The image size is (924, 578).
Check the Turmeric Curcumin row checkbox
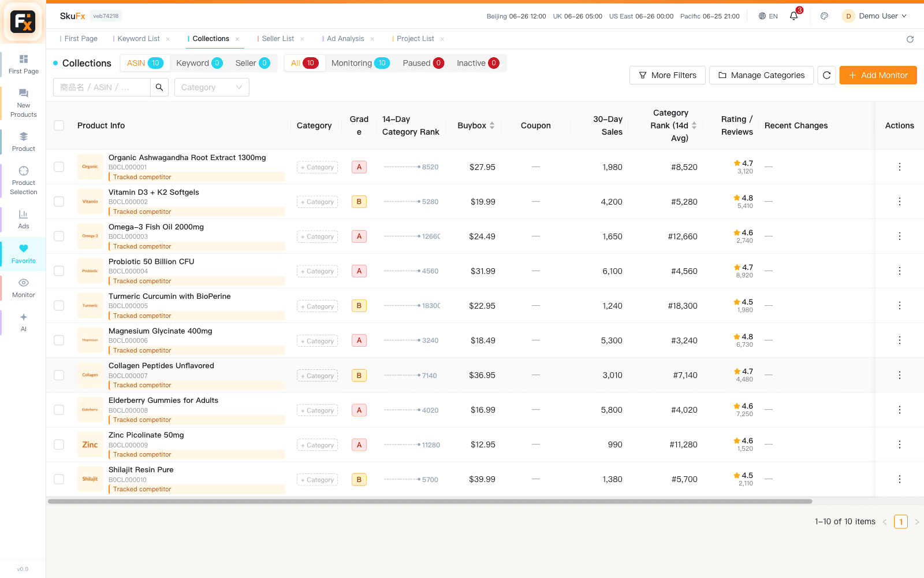tap(59, 306)
